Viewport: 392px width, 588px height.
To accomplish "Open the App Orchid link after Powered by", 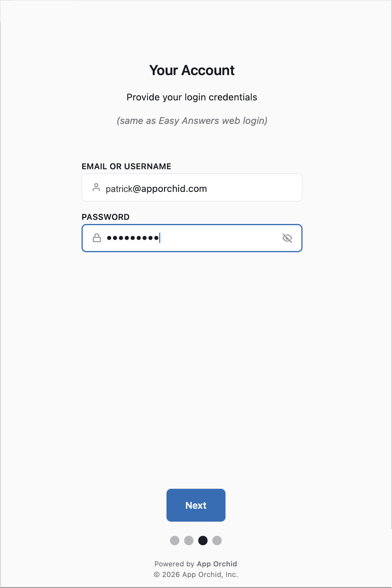I will (x=217, y=564).
